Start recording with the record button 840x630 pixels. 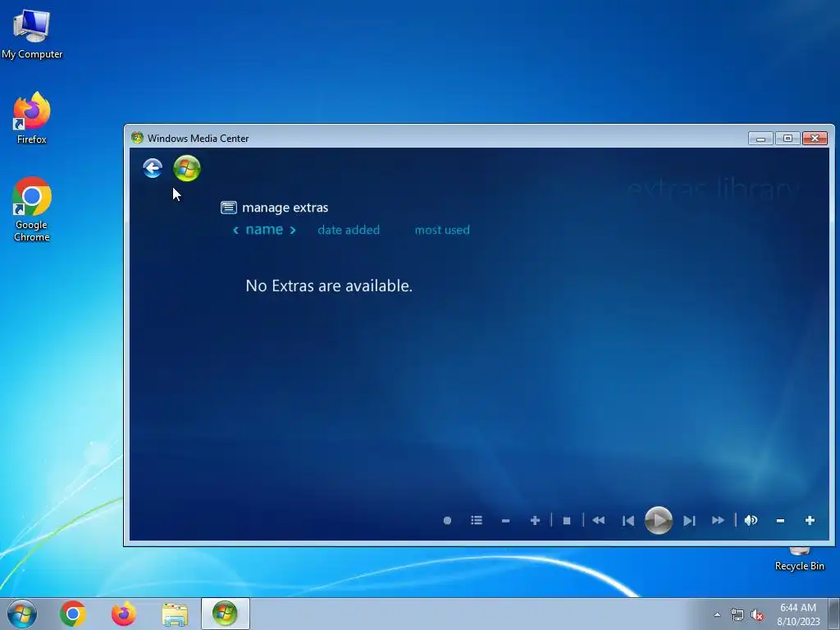pos(447,520)
